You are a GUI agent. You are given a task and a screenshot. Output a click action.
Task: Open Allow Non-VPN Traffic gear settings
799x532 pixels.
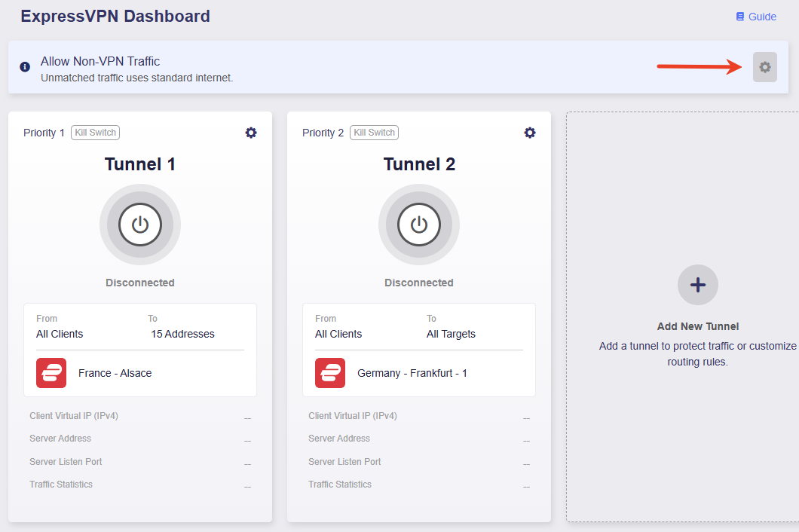(x=765, y=67)
